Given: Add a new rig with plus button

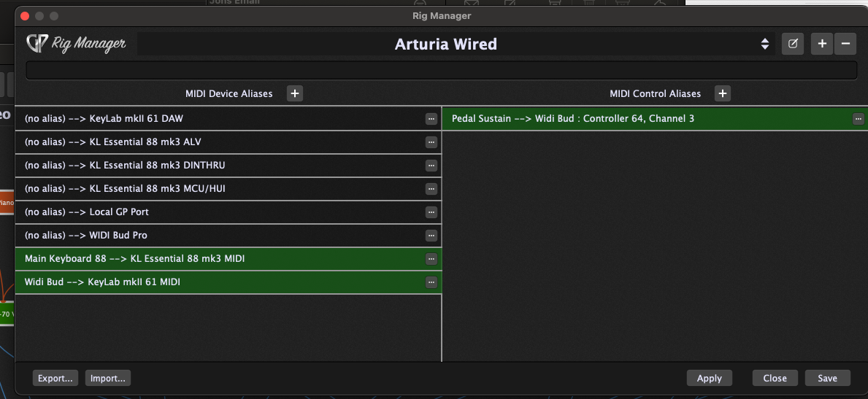Looking at the screenshot, I should pos(822,44).
